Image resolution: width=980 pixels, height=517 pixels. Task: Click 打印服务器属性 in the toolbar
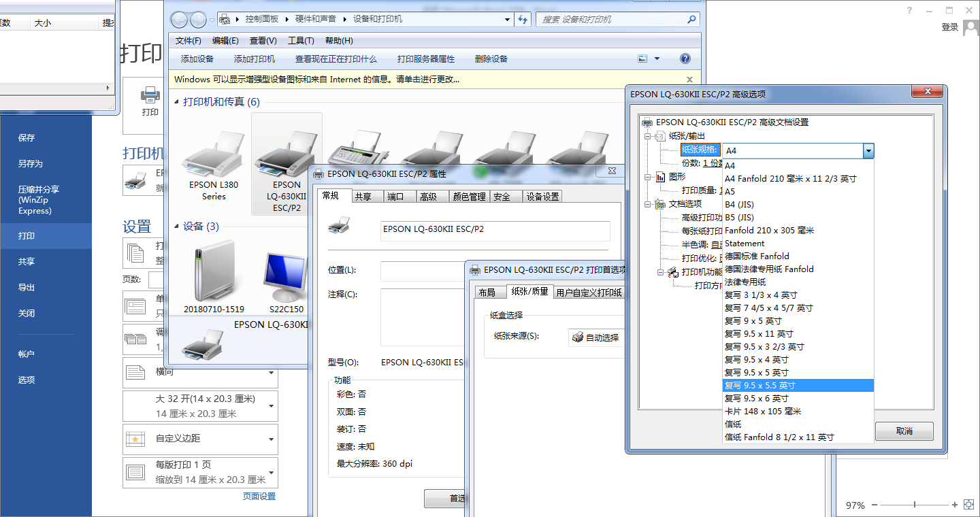coord(426,59)
